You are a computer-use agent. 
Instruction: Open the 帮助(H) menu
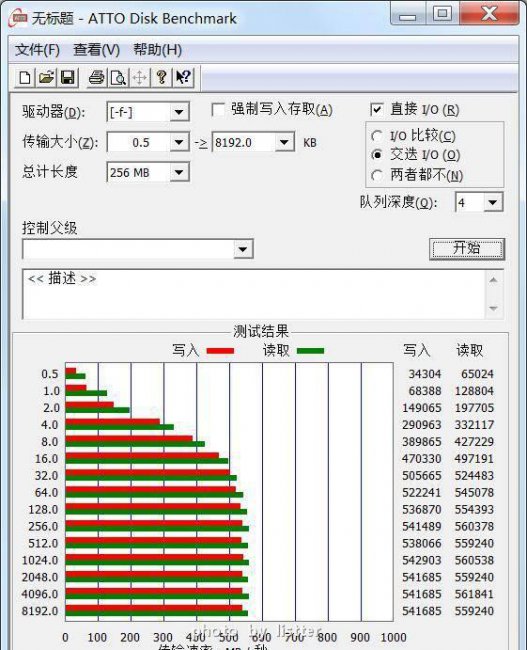tap(157, 50)
